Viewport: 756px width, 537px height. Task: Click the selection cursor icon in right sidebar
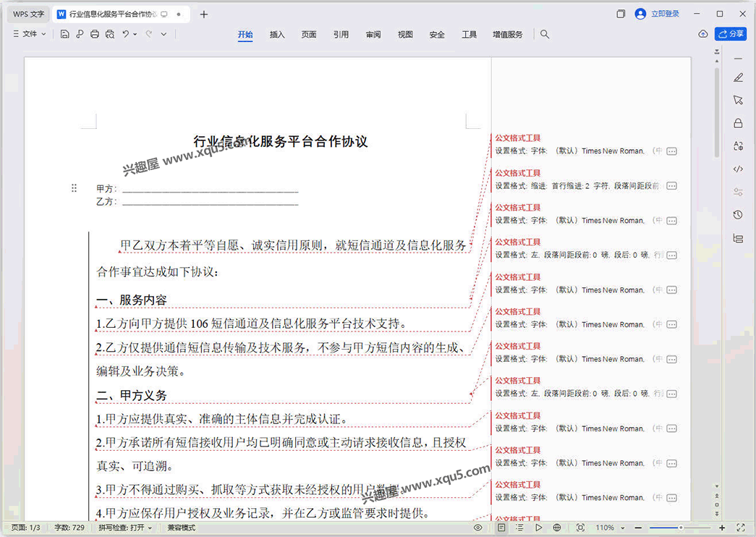[738, 100]
